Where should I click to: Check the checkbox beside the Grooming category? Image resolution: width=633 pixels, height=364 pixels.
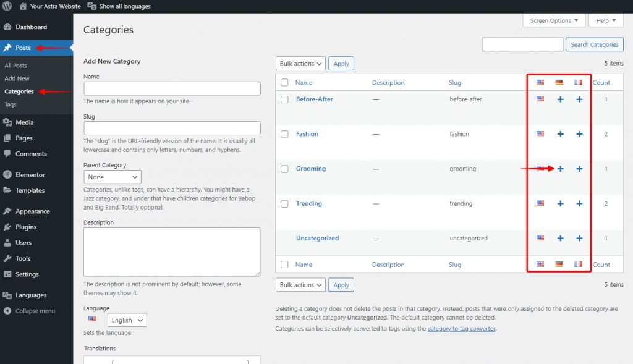tap(284, 169)
